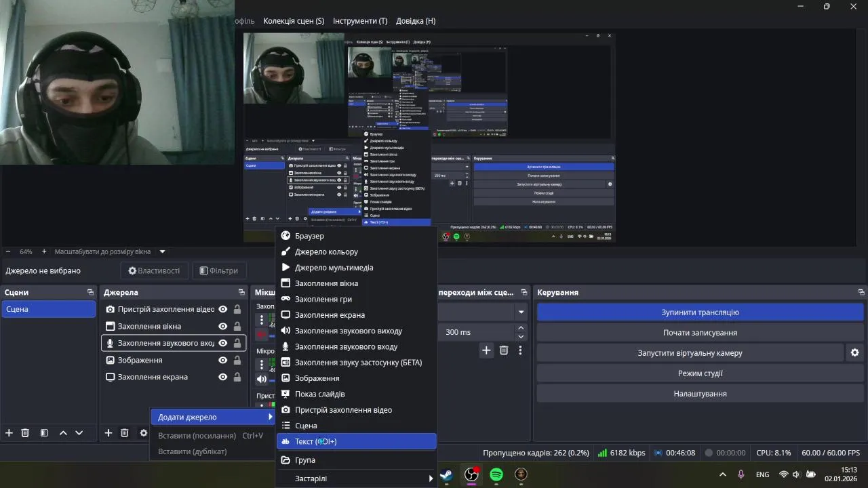Decrease transition duration with down stepper

pyautogui.click(x=521, y=336)
